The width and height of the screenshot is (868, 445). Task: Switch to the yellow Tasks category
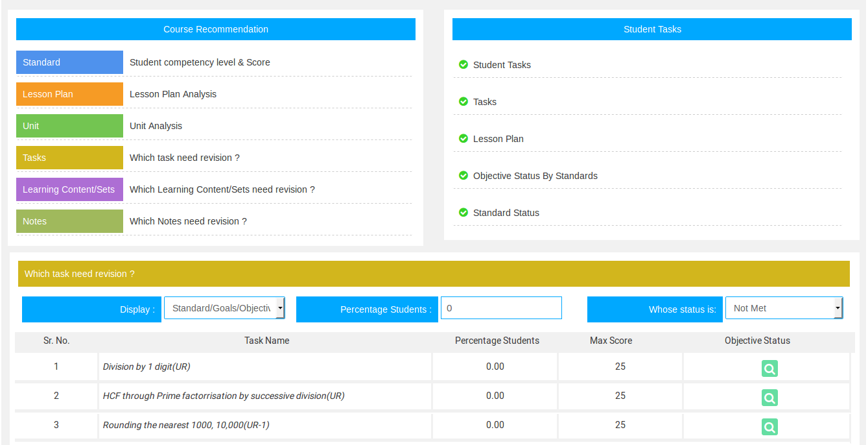tap(69, 158)
